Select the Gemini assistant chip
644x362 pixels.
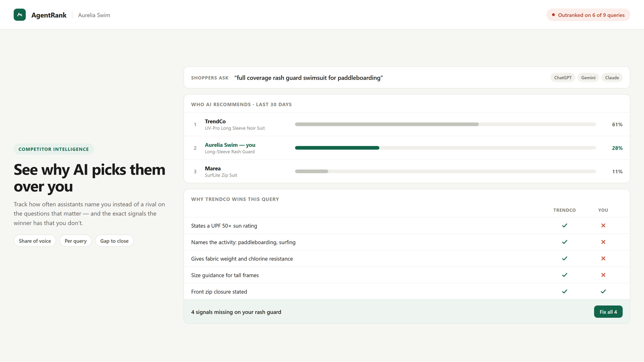pyautogui.click(x=588, y=78)
